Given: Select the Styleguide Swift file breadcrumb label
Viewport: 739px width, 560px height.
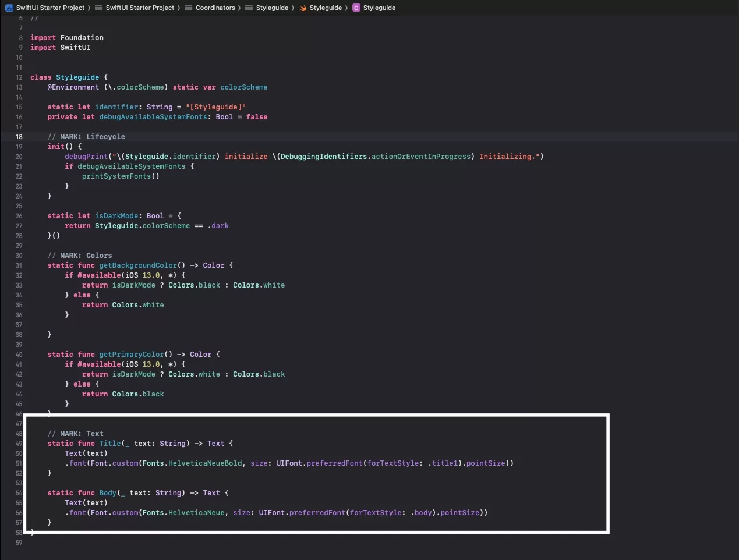Looking at the screenshot, I should (x=326, y=8).
